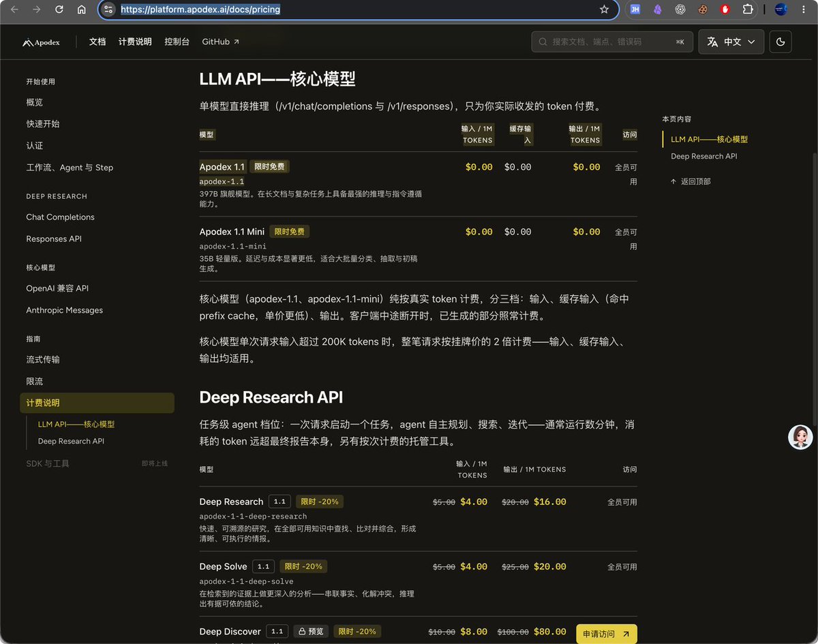818x644 pixels.
Task: Click the apodex-1-1-deep-solve model ID
Action: (246, 581)
